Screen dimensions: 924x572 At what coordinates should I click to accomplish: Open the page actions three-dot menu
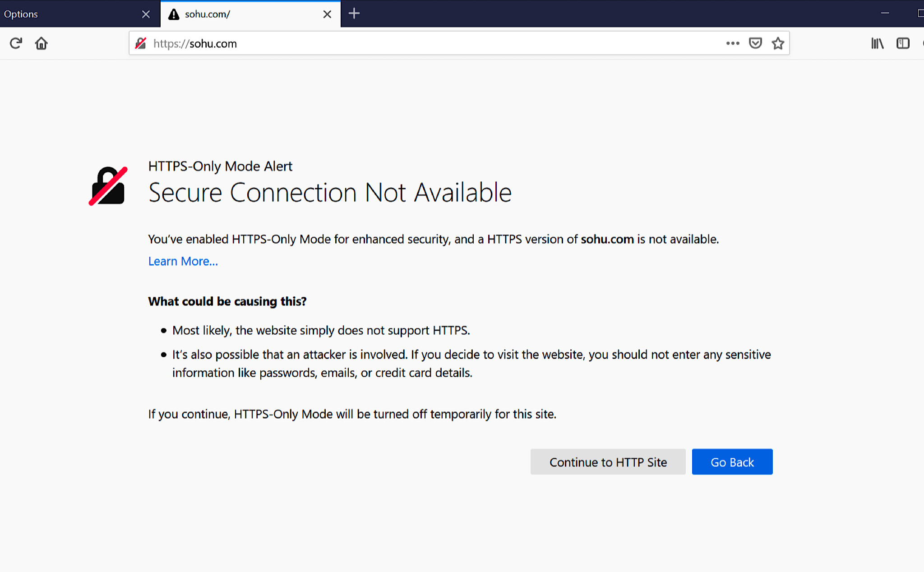click(733, 43)
